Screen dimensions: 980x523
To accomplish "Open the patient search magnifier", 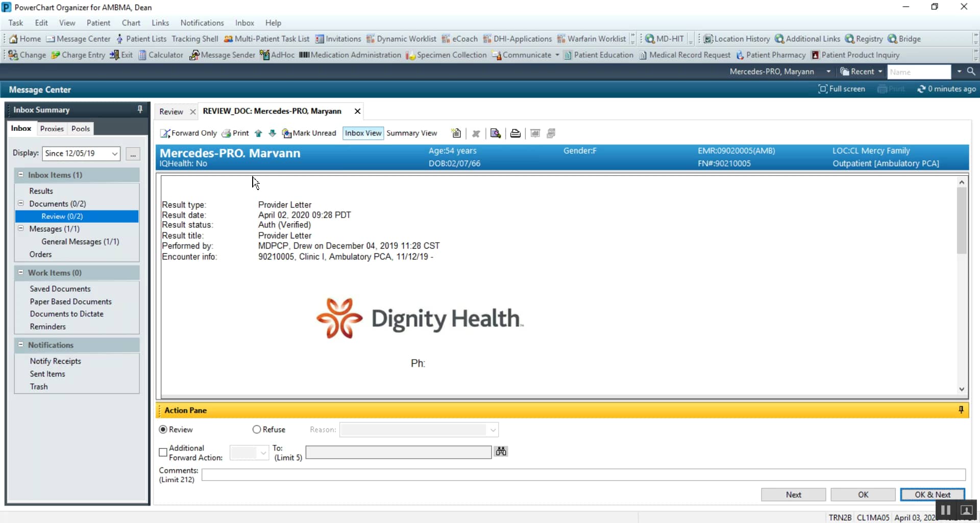I will pos(971,72).
